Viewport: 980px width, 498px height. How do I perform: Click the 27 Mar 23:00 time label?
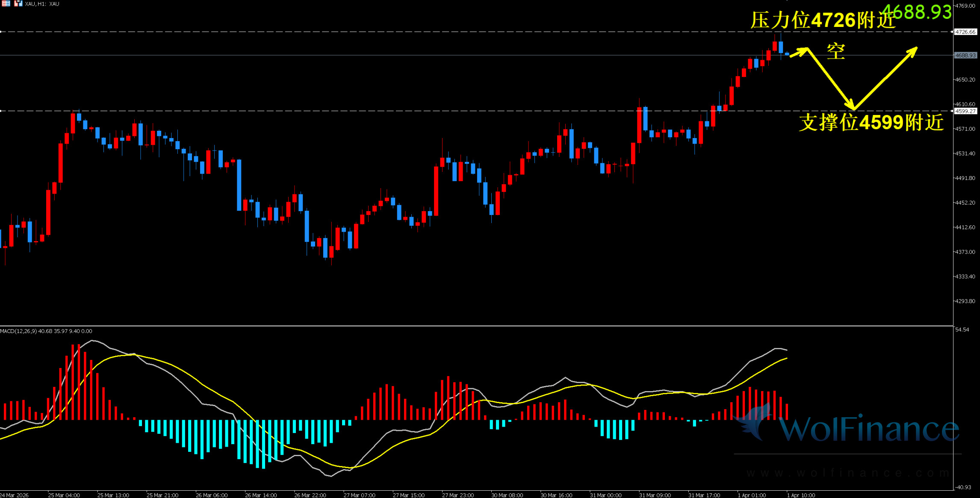(458, 495)
